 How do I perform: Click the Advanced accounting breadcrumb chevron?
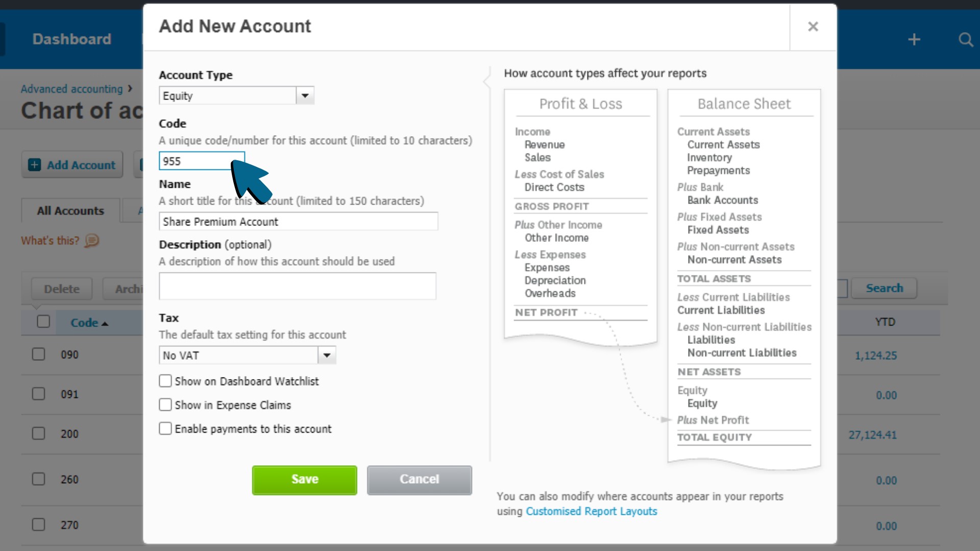point(130,88)
